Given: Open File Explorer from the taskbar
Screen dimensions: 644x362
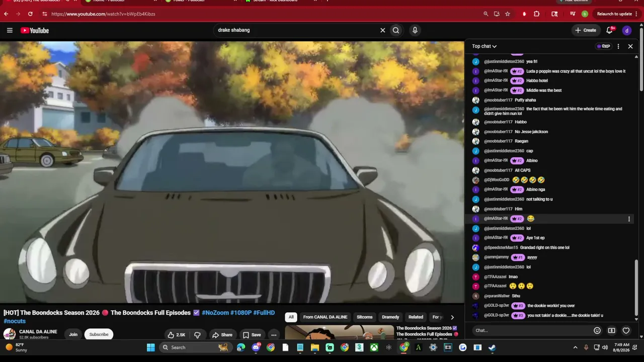Looking at the screenshot, I should [x=315, y=347].
